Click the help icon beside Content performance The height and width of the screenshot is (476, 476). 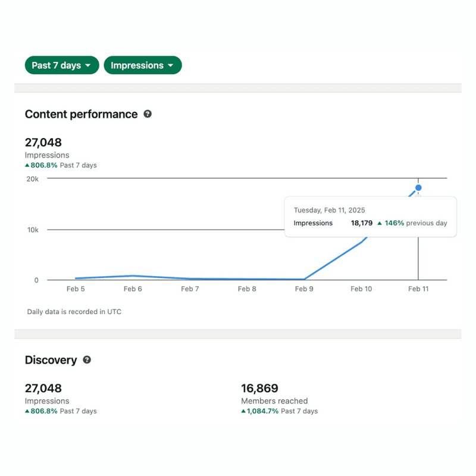pos(148,114)
